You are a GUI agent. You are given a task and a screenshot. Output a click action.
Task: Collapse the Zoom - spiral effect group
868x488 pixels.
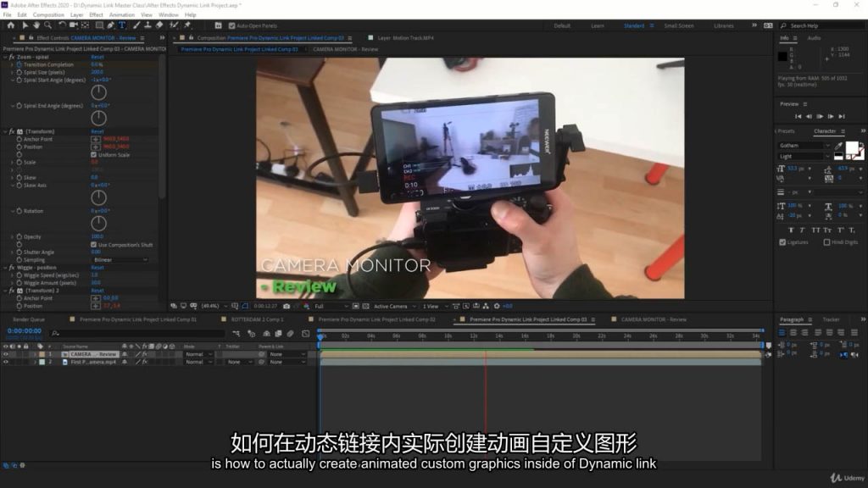(6, 57)
